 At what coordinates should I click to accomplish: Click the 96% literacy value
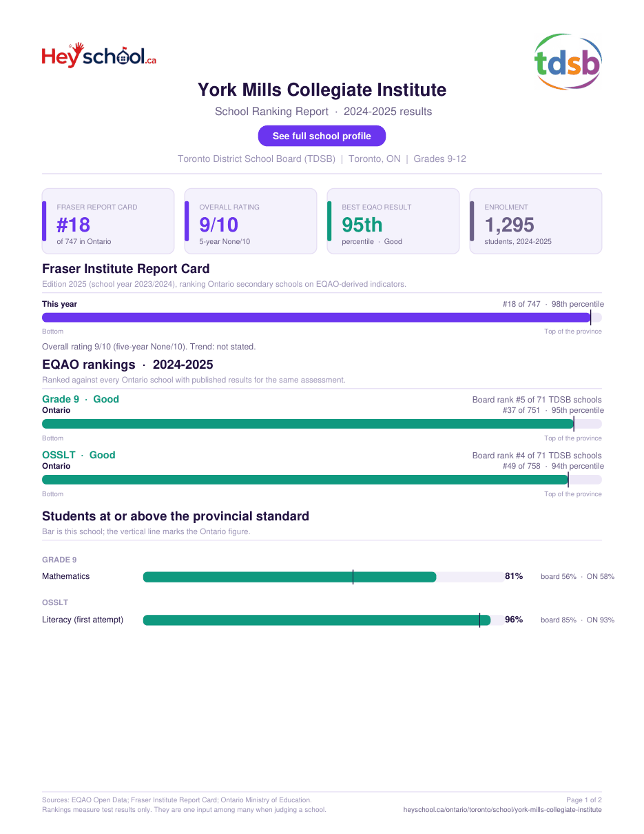(514, 620)
